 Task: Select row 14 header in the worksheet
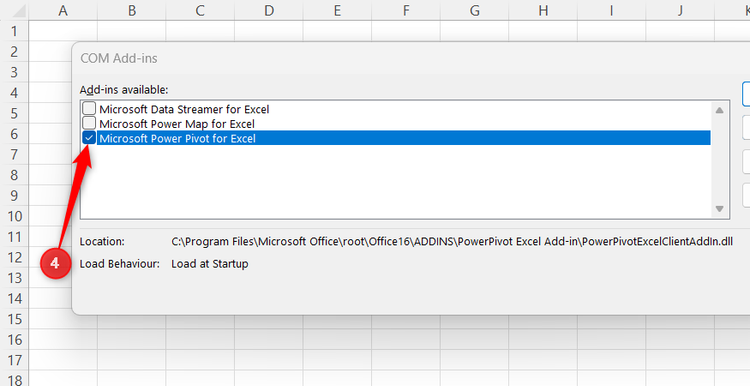(x=14, y=298)
